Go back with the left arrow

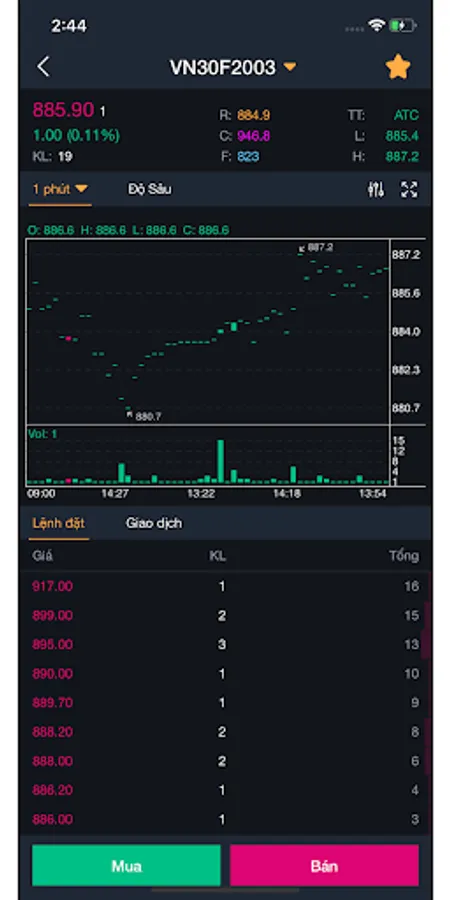coord(43,67)
